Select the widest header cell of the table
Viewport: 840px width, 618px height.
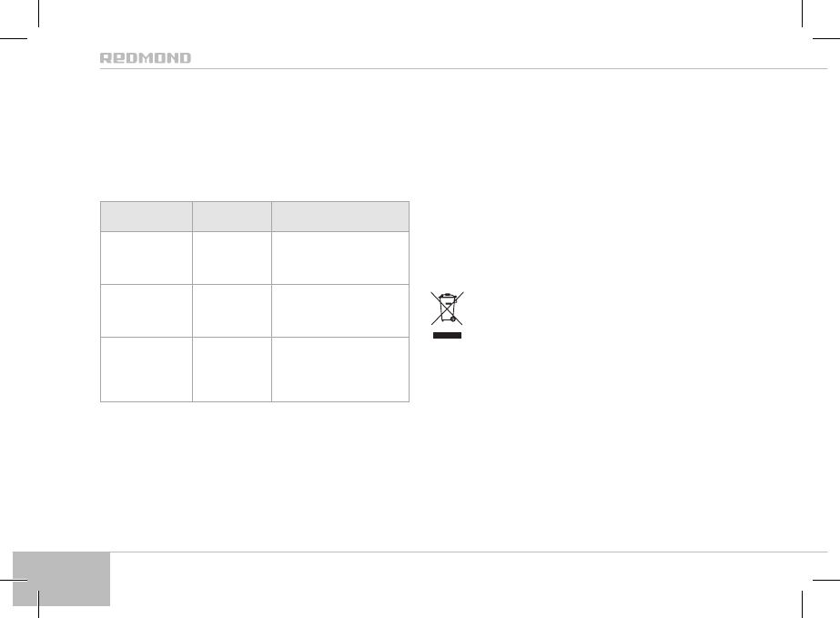(340, 215)
